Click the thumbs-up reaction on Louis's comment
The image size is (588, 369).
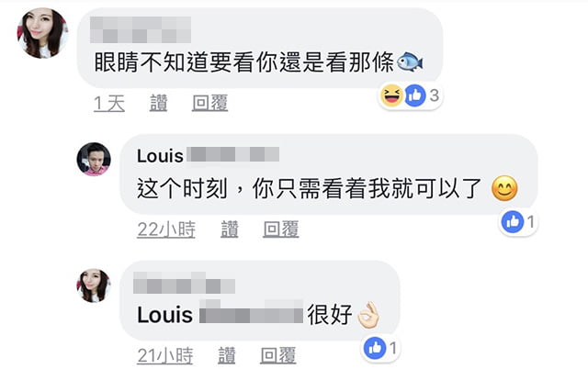(513, 222)
